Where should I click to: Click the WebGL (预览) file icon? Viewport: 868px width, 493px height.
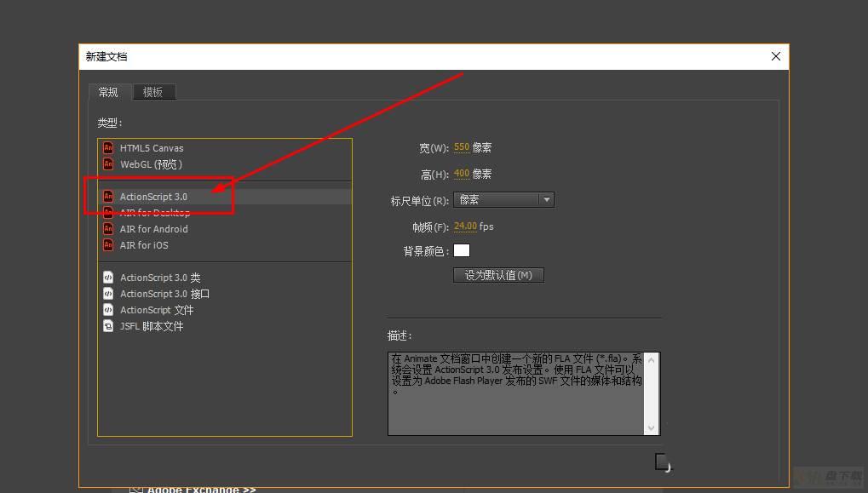coord(108,164)
